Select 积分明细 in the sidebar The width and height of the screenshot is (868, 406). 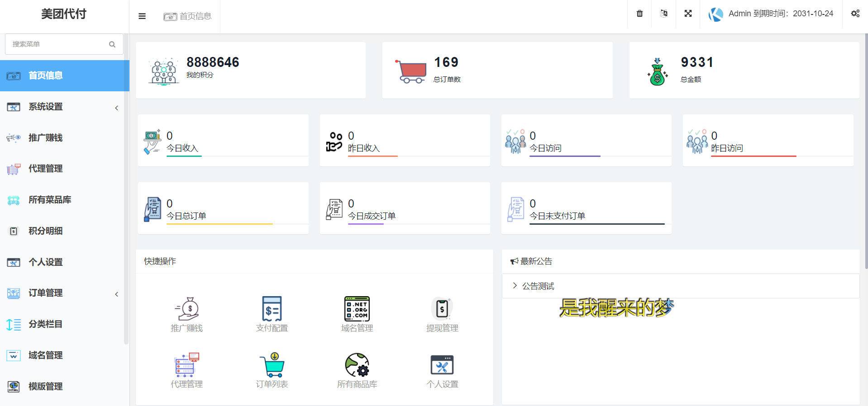45,231
